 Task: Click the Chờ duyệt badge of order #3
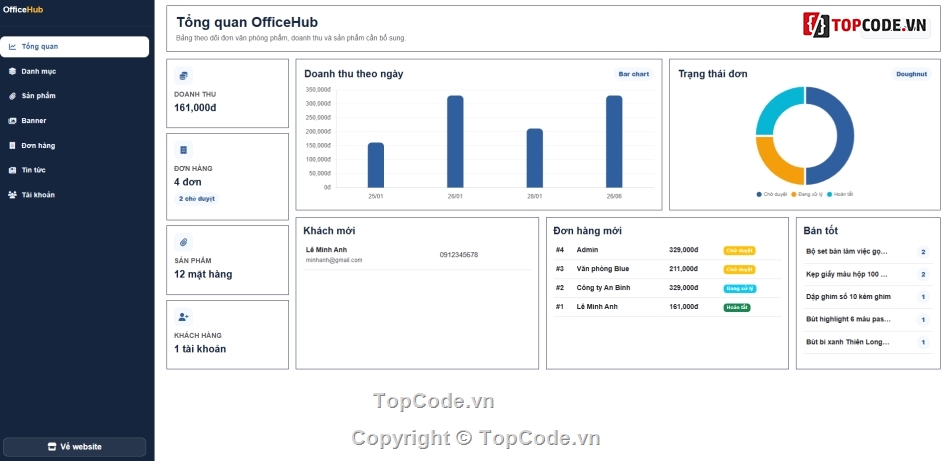[739, 270]
